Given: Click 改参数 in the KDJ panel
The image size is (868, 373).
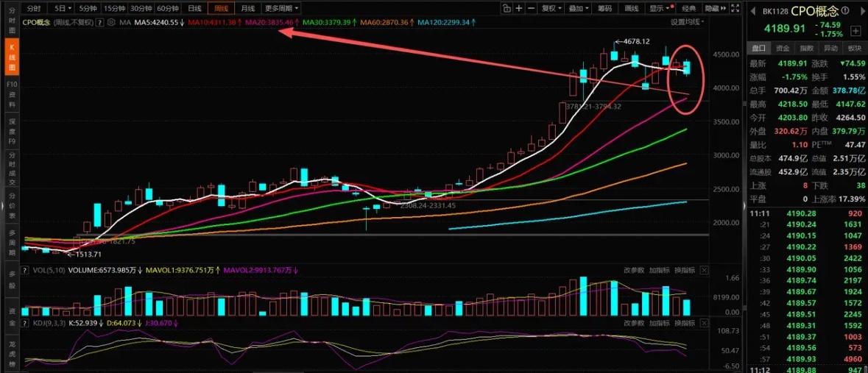Looking at the screenshot, I should click(x=635, y=323).
